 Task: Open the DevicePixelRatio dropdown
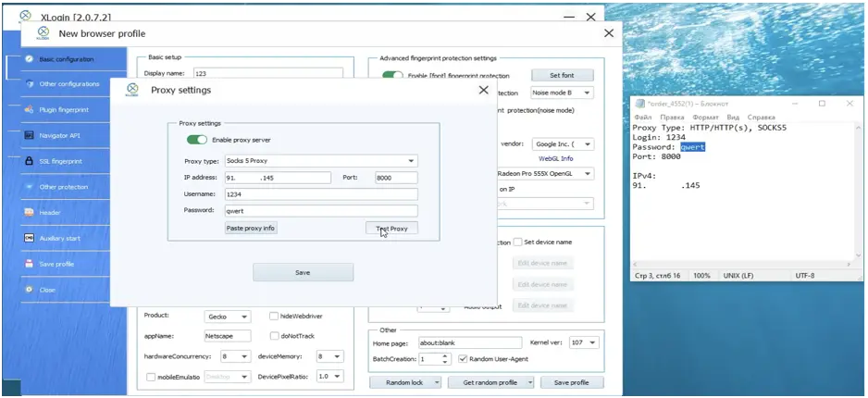[x=330, y=377]
